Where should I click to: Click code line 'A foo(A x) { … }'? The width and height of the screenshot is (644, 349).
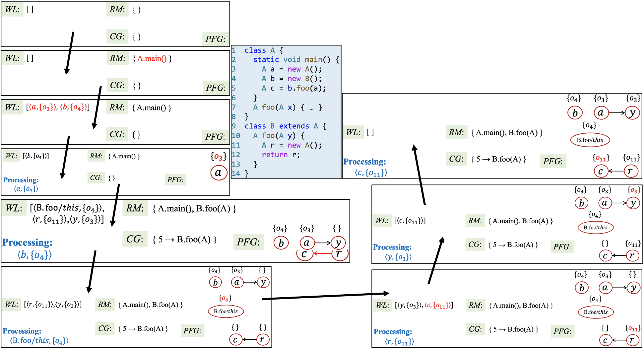click(288, 107)
